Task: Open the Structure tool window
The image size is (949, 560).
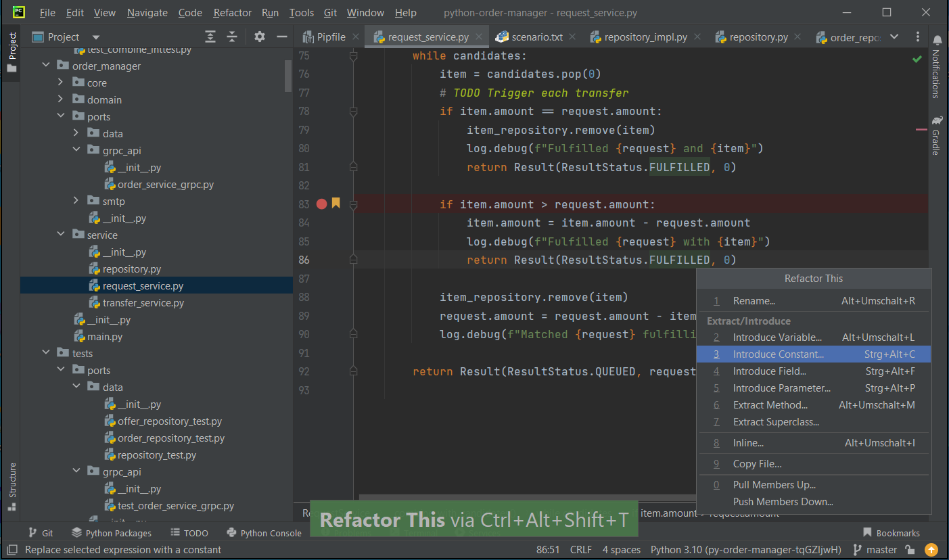Action: click(x=11, y=482)
